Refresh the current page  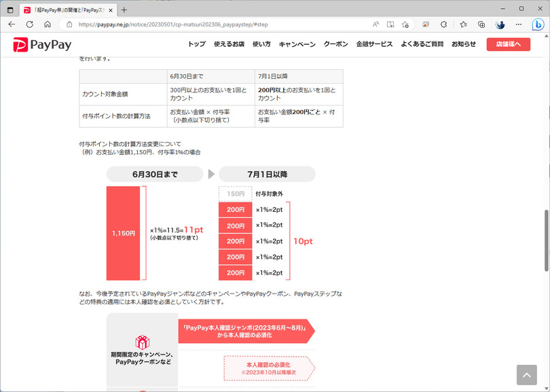30,24
